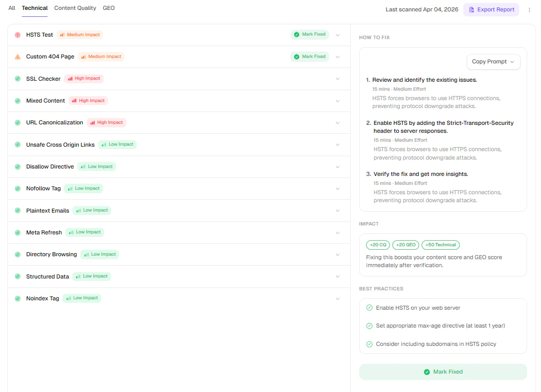Screen dimensions: 541x392
Task: Click the green status icon beside Noindex Tag
Action: click(x=17, y=298)
